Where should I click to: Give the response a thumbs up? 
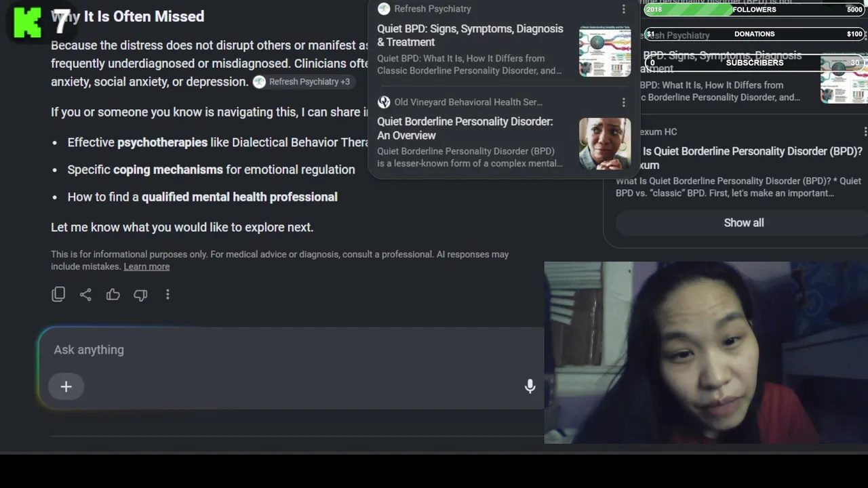(113, 294)
